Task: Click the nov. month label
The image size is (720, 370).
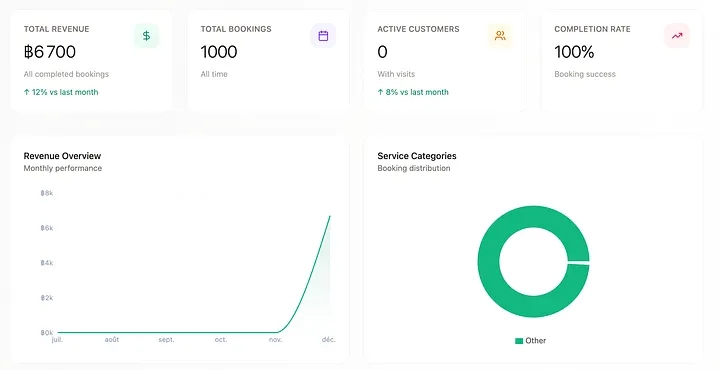Action: pos(275,340)
